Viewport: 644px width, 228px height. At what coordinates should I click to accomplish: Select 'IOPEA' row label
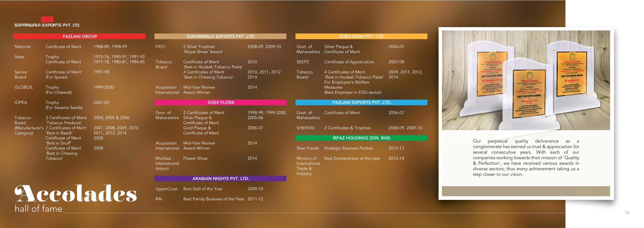point(21,103)
